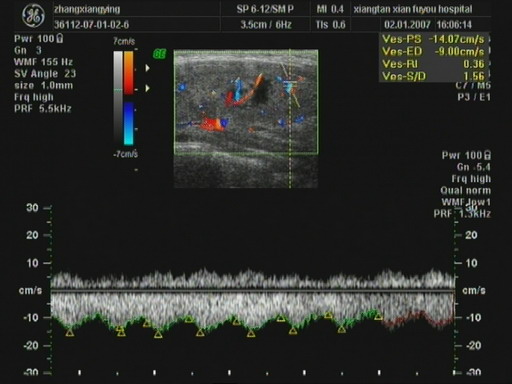Click the first yellow triangle peak marker on the waveform
The image size is (512, 384).
point(69,332)
